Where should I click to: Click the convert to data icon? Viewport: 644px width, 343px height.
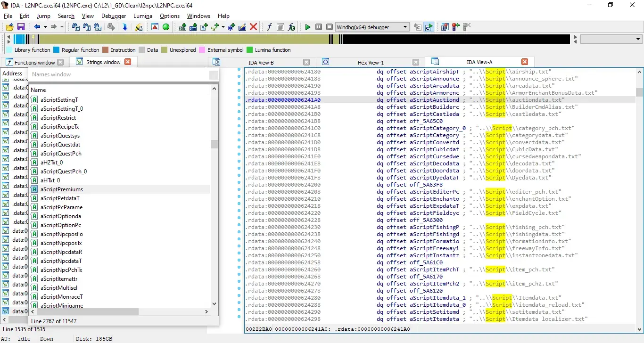193,27
